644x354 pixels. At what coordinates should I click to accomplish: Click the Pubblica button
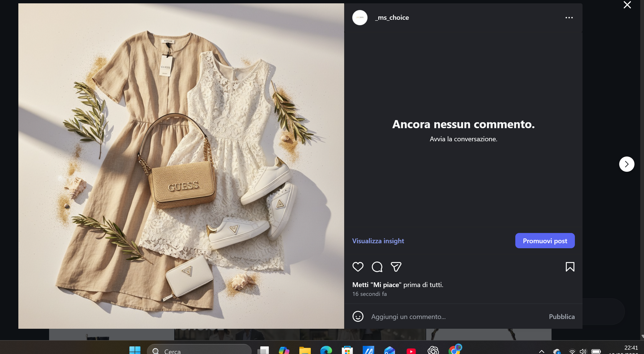(x=562, y=316)
